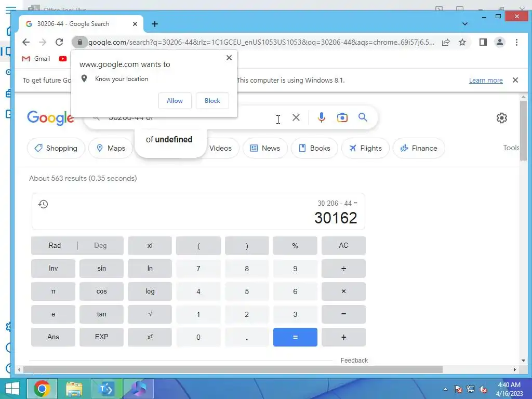
Task: Close the 30206-44 Google Search tab
Action: click(x=135, y=24)
